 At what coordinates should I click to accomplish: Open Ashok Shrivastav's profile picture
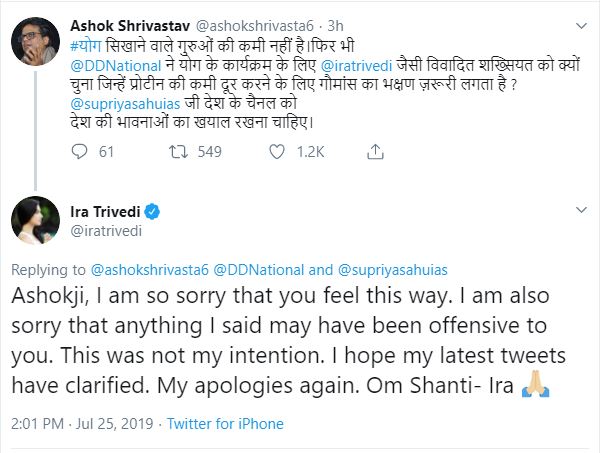32,40
